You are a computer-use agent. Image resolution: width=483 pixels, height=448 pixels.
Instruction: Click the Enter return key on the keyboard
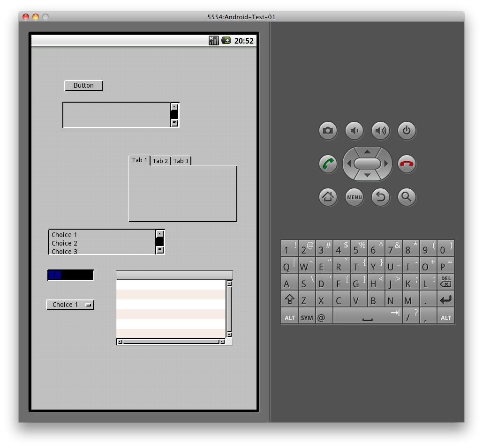(x=446, y=299)
